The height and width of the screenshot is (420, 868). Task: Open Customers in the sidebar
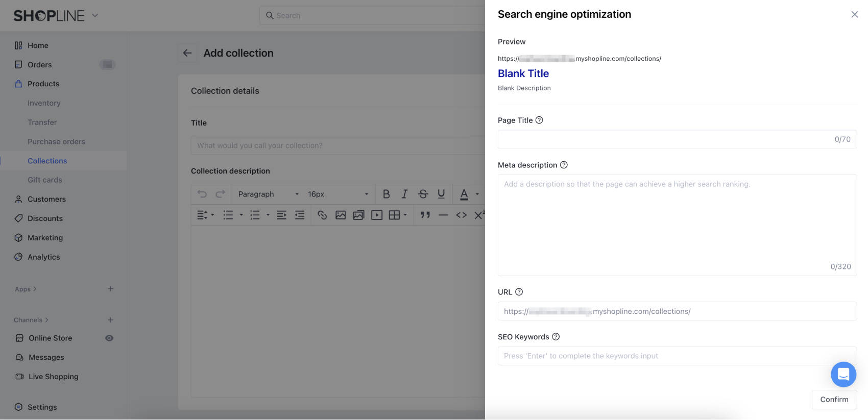[46, 199]
